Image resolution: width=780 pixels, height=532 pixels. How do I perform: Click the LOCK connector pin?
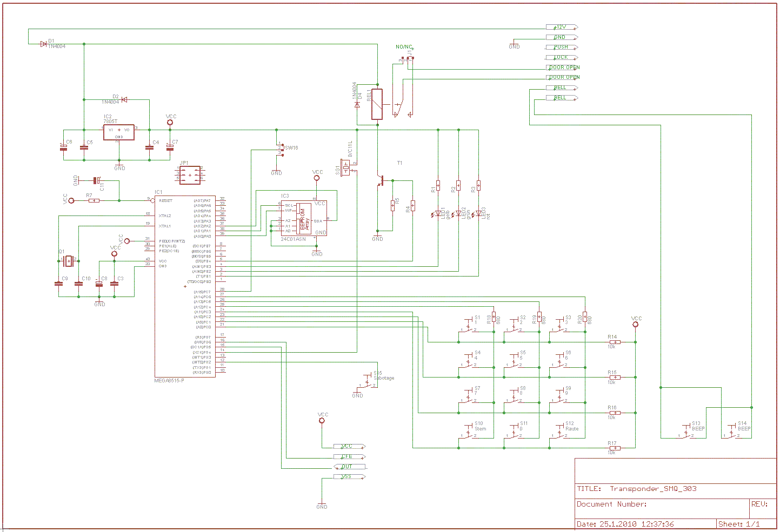point(562,57)
